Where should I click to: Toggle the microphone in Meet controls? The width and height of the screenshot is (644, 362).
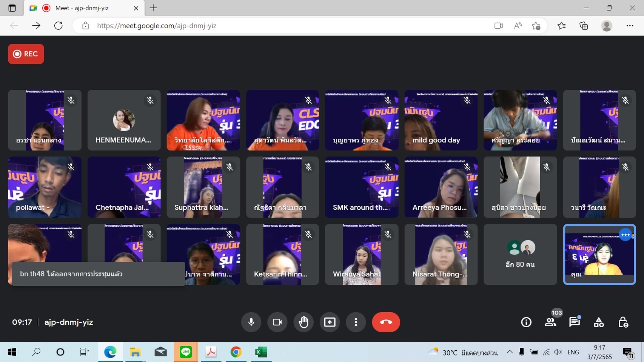[x=251, y=322]
